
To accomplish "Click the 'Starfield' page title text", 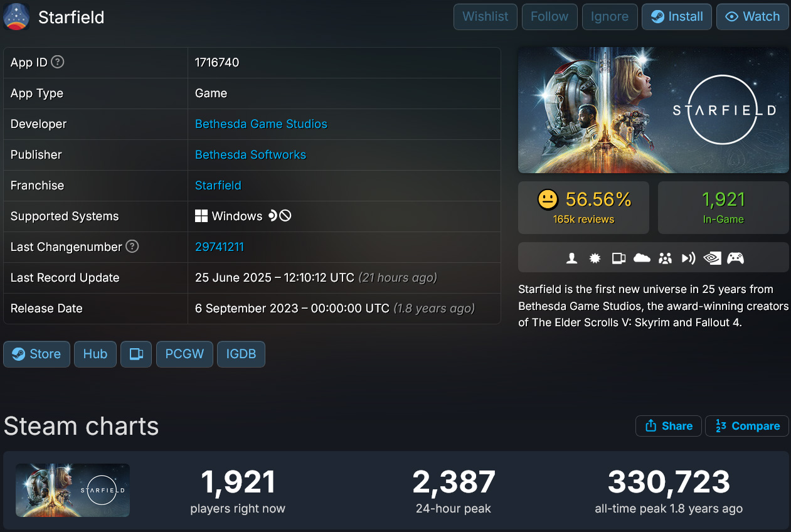I will [x=71, y=17].
